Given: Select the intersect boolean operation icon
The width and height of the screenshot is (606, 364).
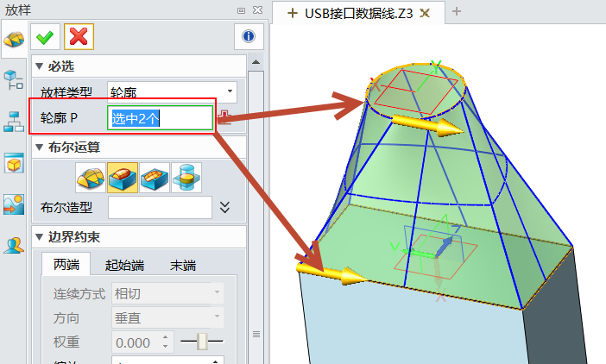Looking at the screenshot, I should [186, 177].
